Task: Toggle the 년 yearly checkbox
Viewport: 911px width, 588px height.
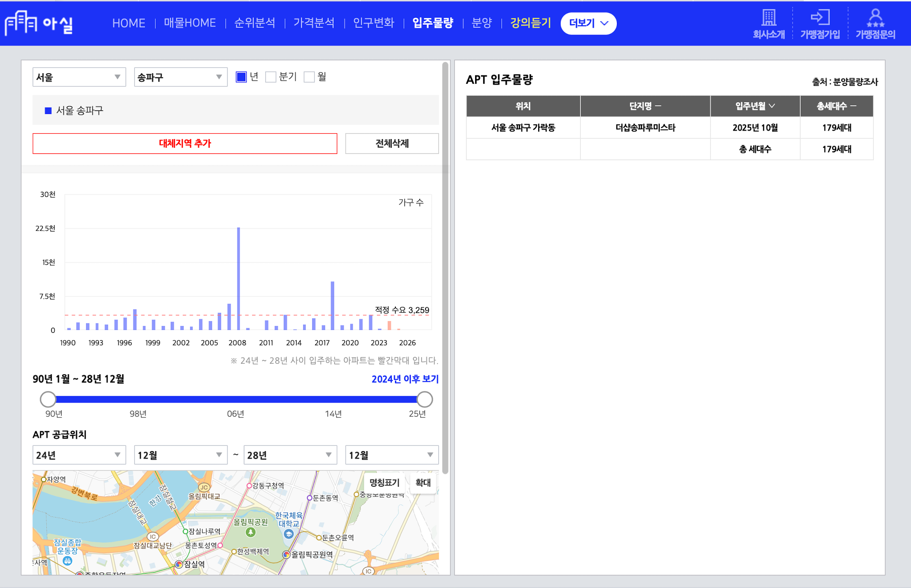Action: (241, 77)
